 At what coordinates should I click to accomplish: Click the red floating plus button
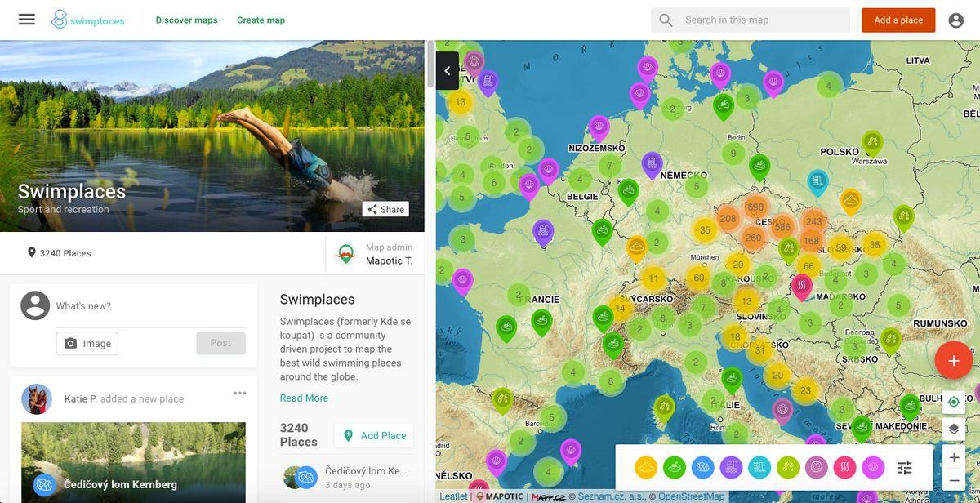point(953,360)
